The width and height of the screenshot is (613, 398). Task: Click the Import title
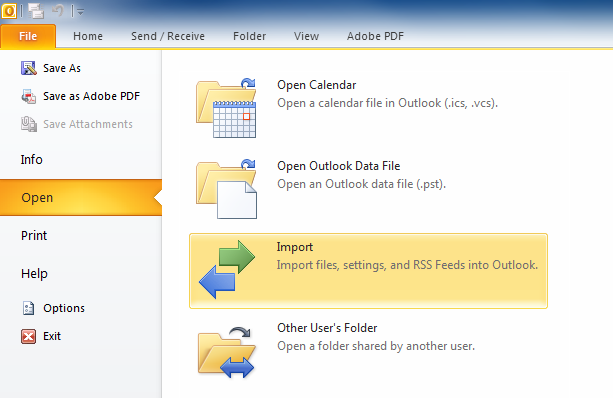tap(295, 247)
